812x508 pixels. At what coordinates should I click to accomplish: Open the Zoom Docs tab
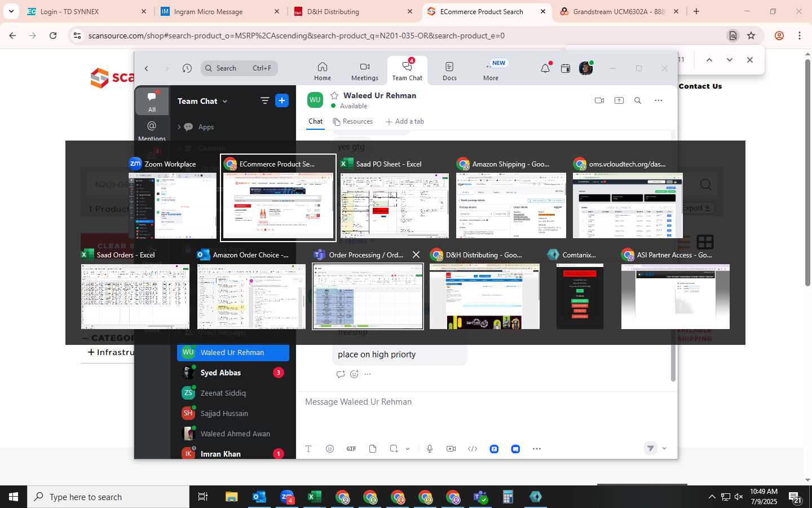pos(449,72)
